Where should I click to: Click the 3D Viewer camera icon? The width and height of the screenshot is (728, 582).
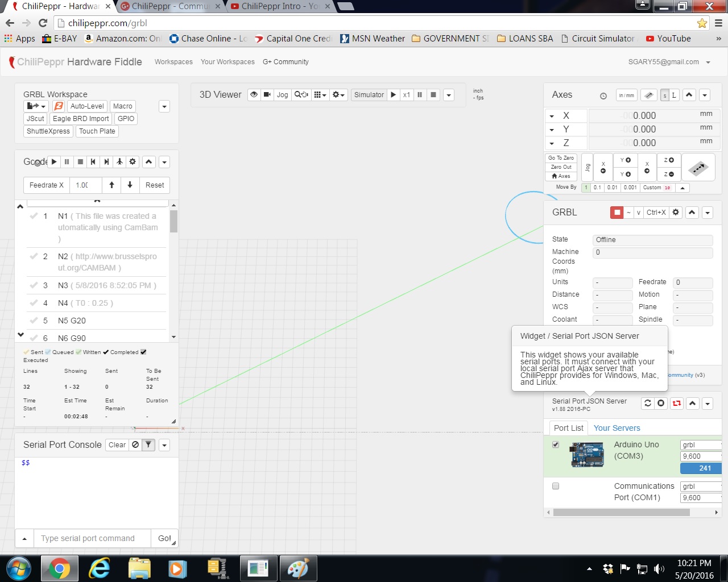pyautogui.click(x=267, y=95)
